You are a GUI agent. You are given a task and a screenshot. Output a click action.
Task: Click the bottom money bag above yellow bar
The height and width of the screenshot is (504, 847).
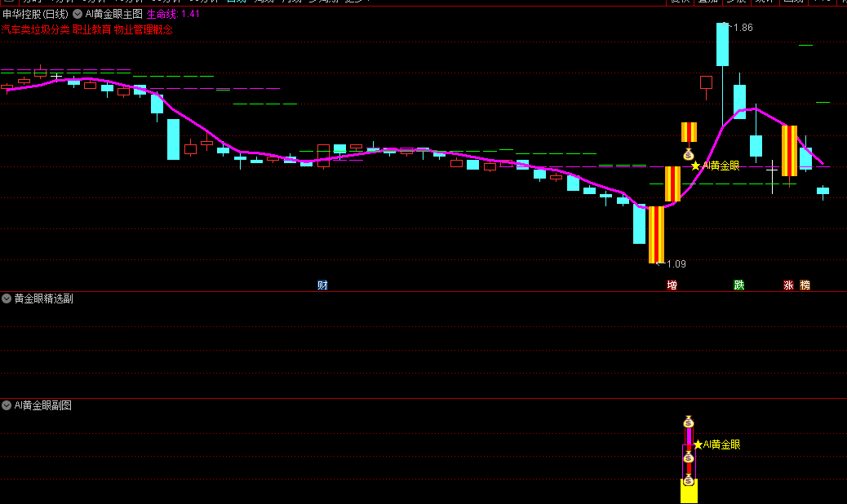click(x=689, y=480)
